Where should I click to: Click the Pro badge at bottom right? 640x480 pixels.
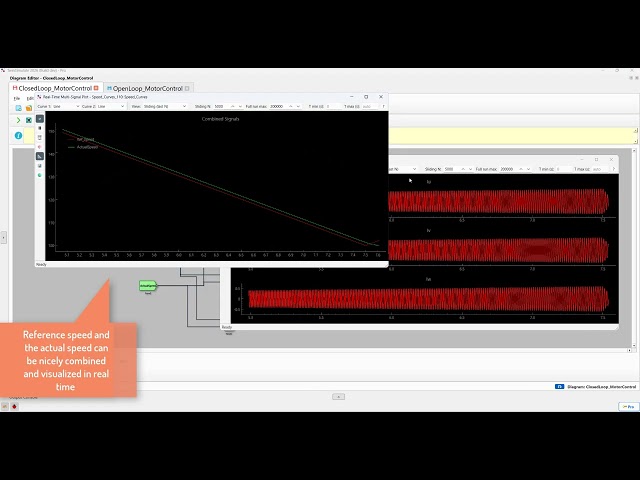[629, 407]
